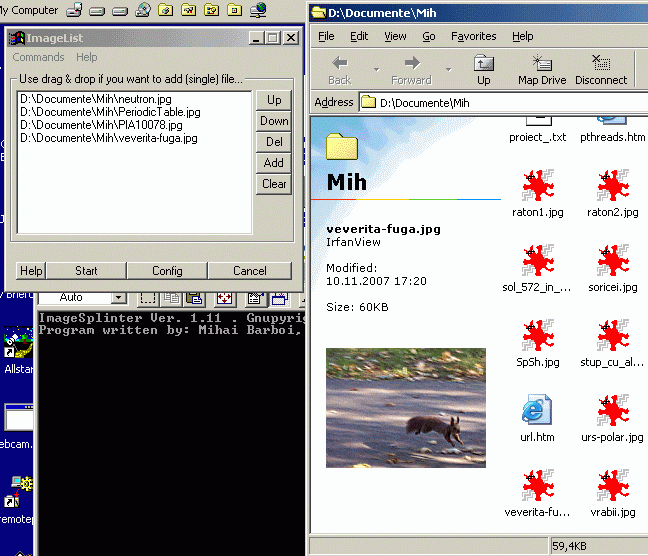
Task: Click the Map Drive toolbar icon
Action: coord(542,68)
